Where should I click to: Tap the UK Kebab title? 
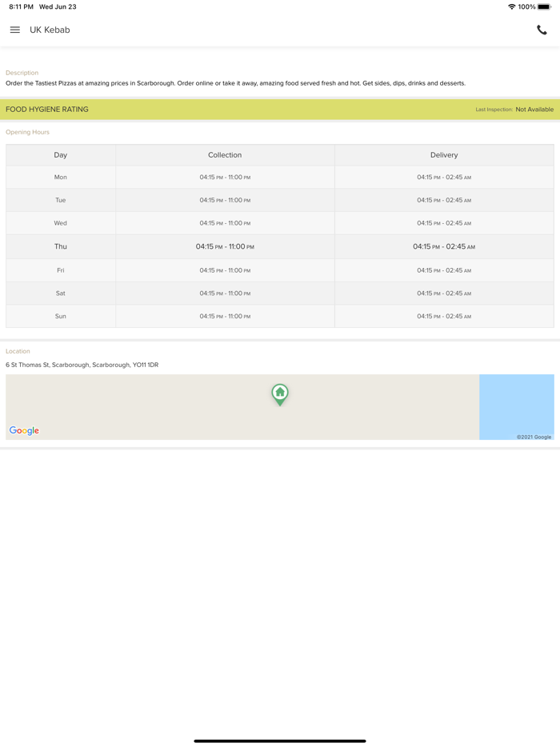[x=50, y=30]
